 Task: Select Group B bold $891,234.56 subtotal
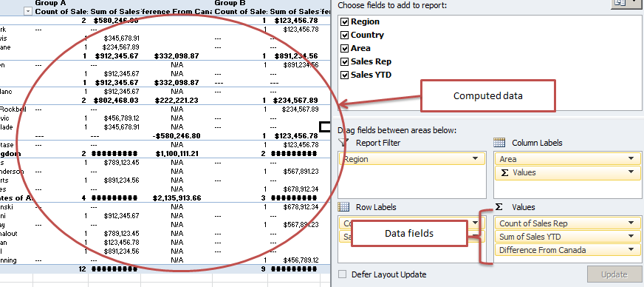point(297,56)
